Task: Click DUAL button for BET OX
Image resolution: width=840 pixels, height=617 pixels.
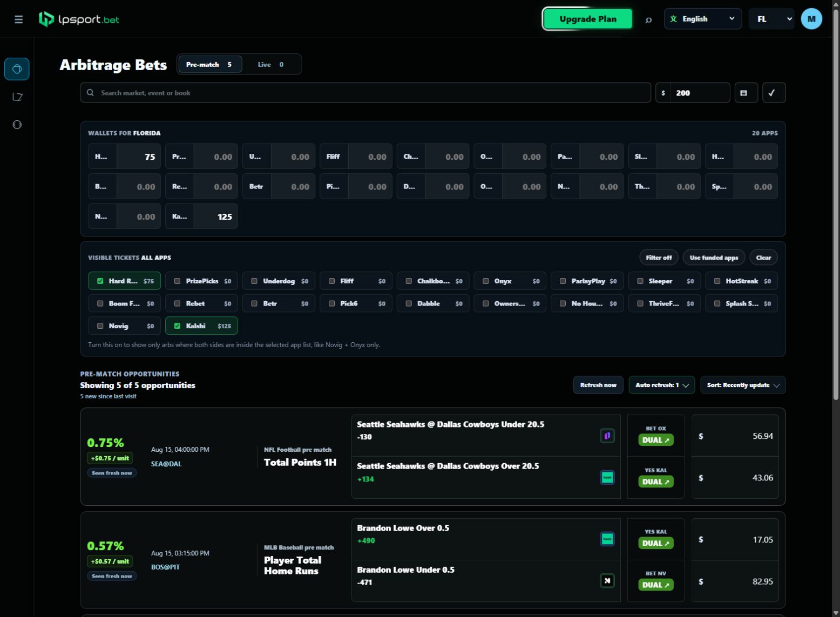Action: pyautogui.click(x=656, y=440)
